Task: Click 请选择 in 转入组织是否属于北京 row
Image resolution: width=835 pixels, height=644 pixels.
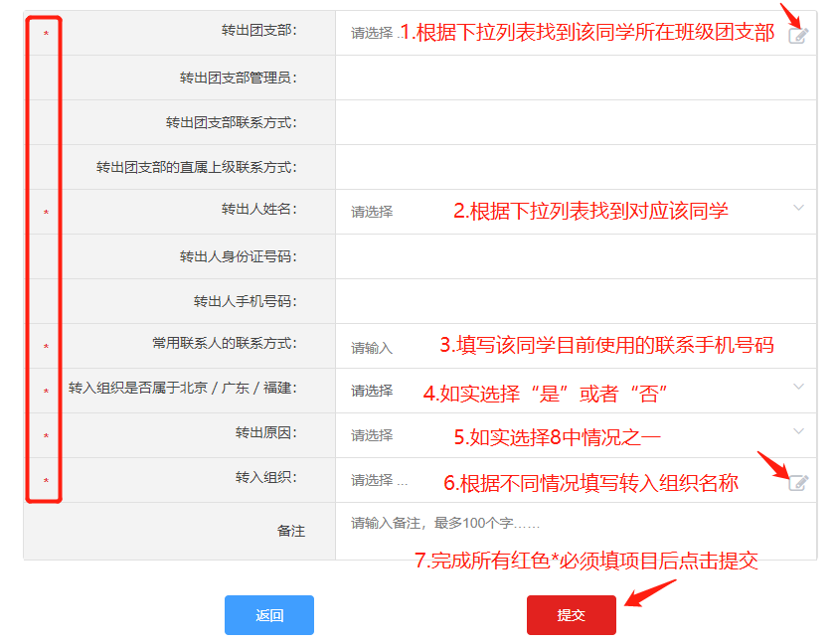Action: (372, 391)
